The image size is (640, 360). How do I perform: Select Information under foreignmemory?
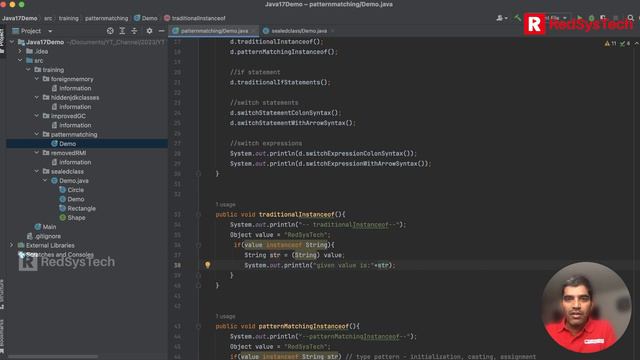[75, 88]
